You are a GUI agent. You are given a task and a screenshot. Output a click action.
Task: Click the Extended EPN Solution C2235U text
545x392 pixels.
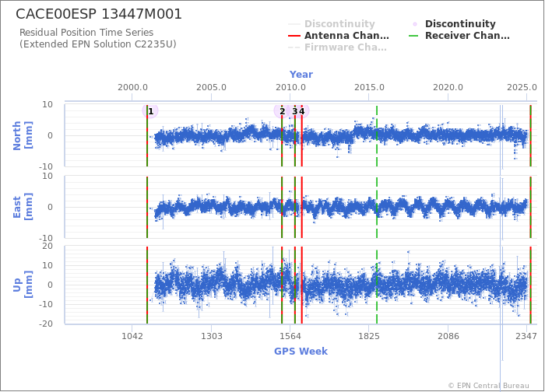[97, 44]
